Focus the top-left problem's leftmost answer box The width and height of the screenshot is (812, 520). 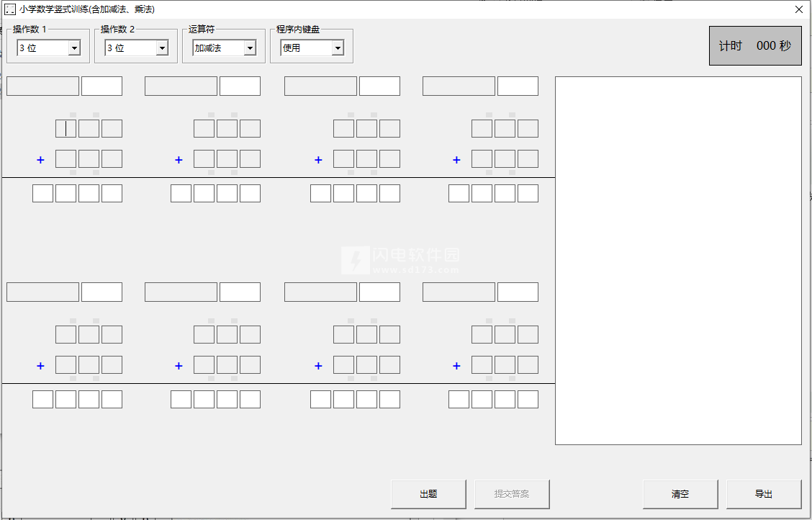(42, 194)
